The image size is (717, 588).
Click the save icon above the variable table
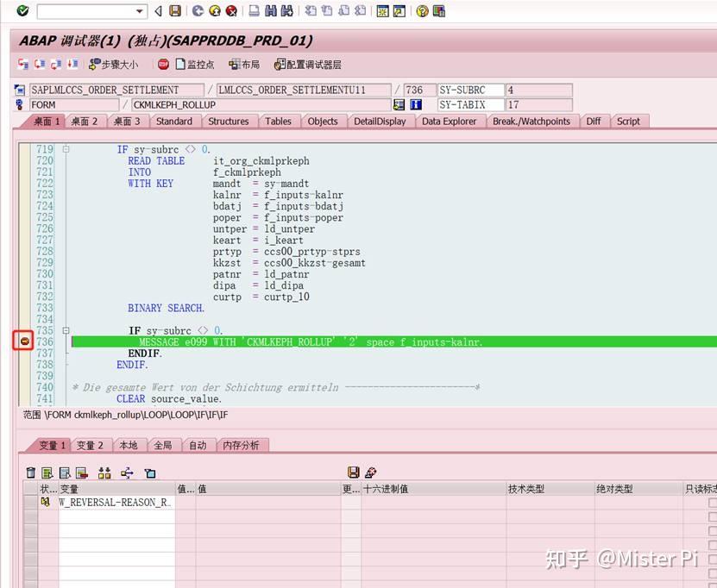(355, 472)
